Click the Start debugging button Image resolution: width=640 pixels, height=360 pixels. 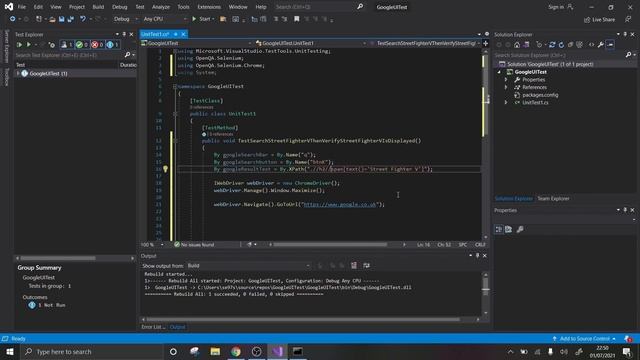[x=202, y=19]
